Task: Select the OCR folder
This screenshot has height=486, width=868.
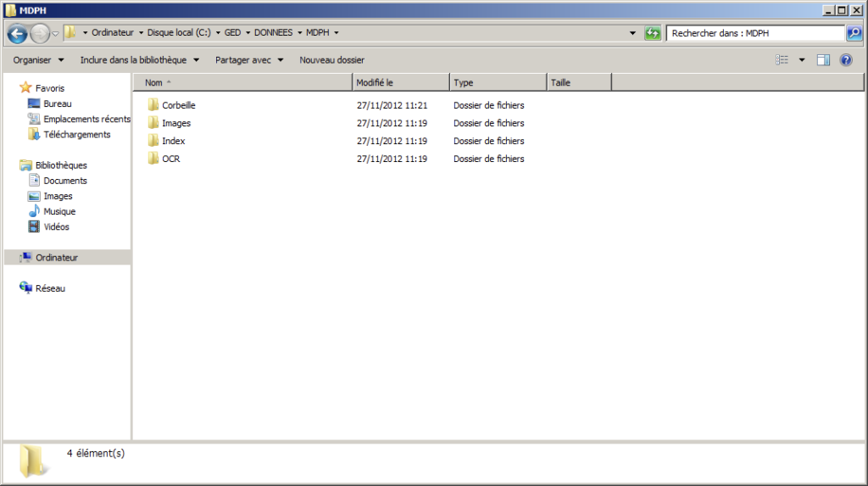Action: [170, 159]
